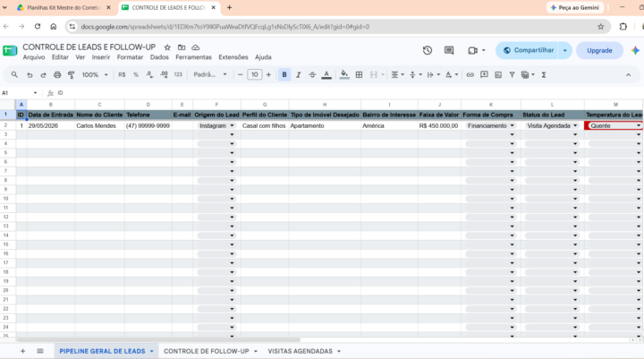Decrease decimal places

tap(149, 75)
